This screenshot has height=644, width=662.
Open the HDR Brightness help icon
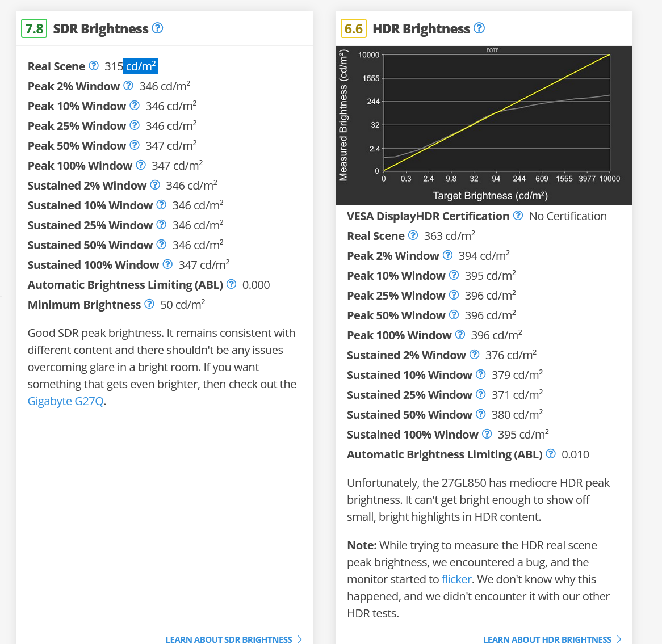coord(479,28)
